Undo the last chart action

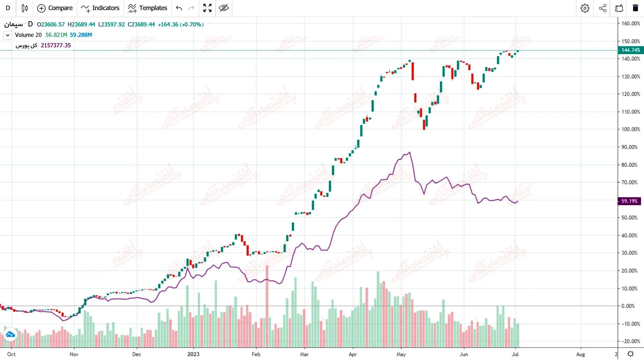point(179,8)
